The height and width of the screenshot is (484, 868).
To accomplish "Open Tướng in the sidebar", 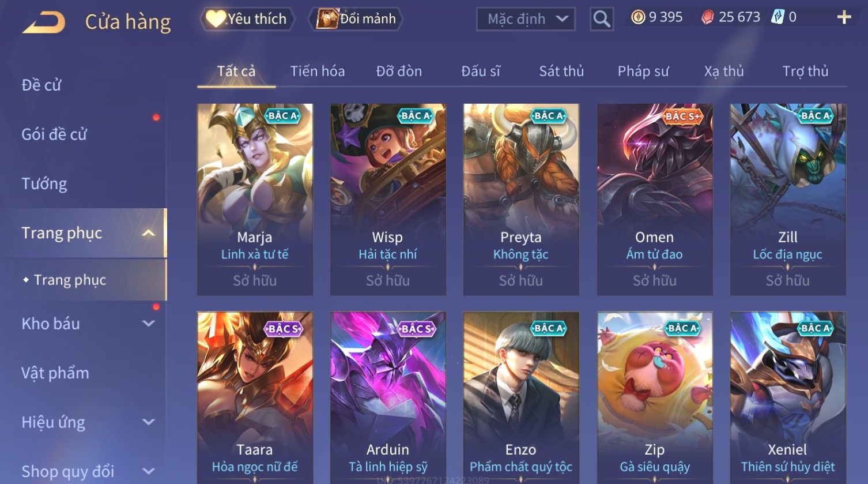I will pos(44,183).
